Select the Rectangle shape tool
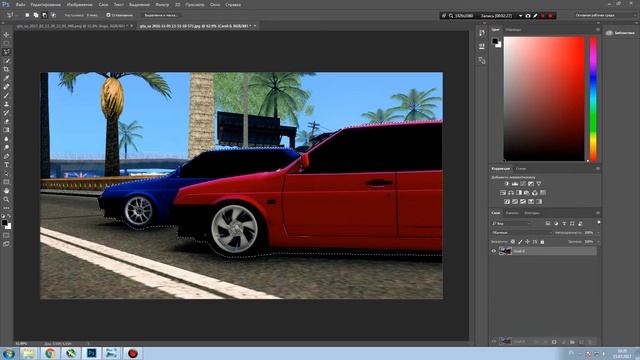640x360 pixels. click(x=7, y=182)
